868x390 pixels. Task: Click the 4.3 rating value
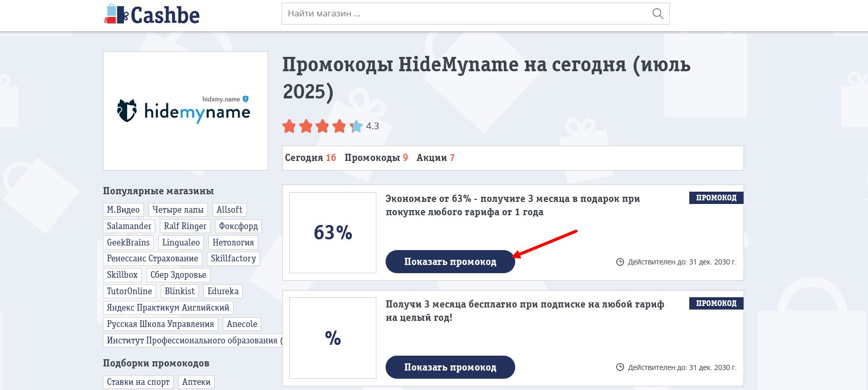tap(372, 126)
